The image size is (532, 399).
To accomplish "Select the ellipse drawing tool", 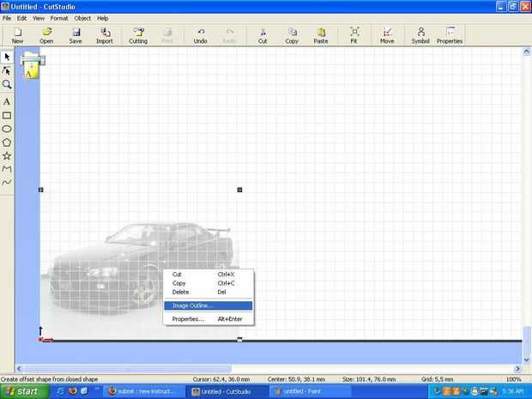I will (x=7, y=129).
